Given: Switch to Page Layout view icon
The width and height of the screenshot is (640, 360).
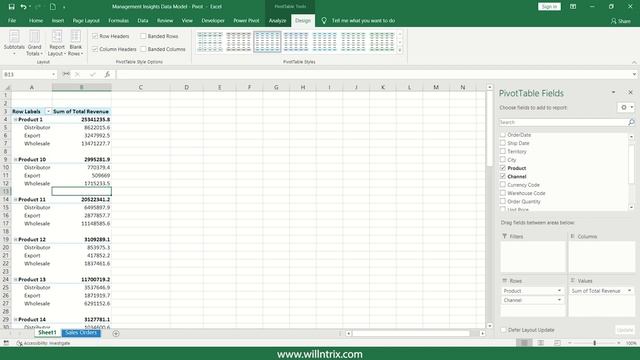Looking at the screenshot, I should click(541, 343).
